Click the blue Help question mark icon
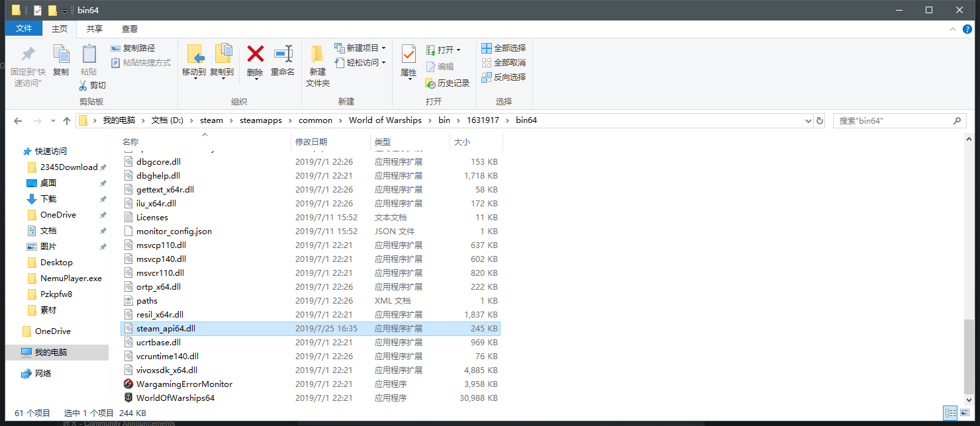980x426 pixels. [x=967, y=29]
